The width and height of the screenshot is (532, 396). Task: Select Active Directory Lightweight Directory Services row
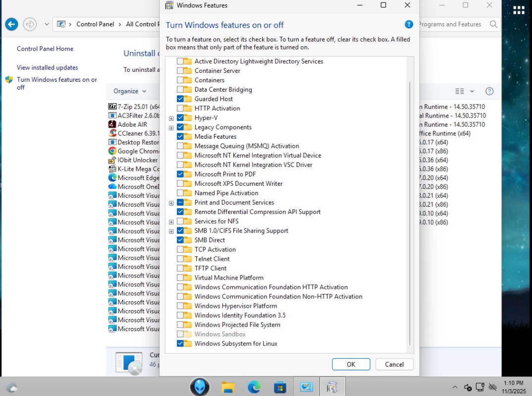tap(259, 61)
